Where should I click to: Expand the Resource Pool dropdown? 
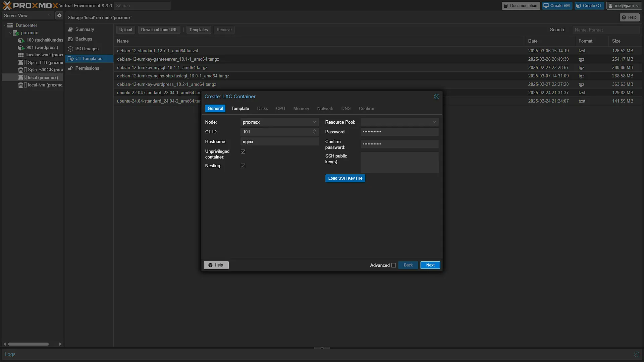tap(399, 122)
